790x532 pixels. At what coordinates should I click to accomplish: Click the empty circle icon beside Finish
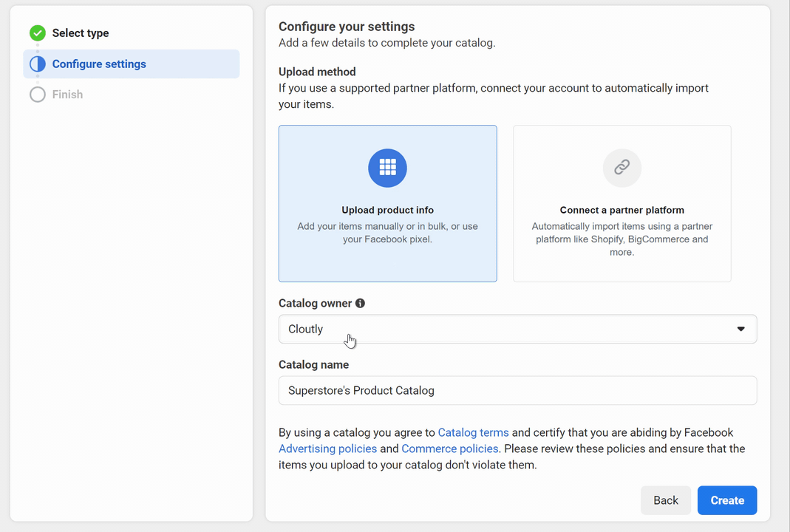(38, 95)
